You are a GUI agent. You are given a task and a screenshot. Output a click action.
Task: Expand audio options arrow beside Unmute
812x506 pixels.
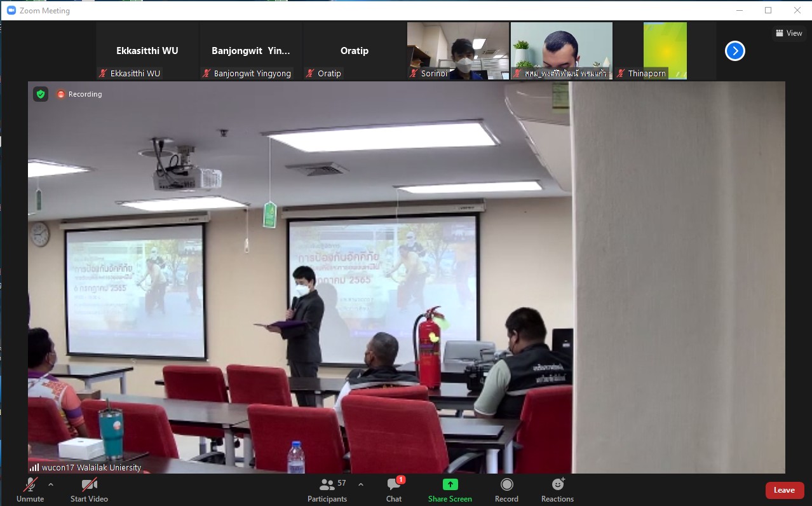point(51,484)
